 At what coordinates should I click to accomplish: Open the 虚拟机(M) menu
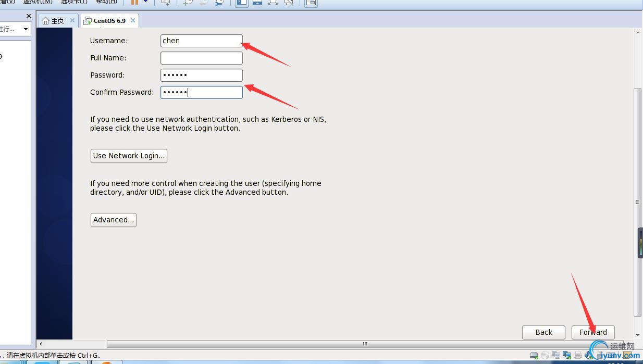38,2
